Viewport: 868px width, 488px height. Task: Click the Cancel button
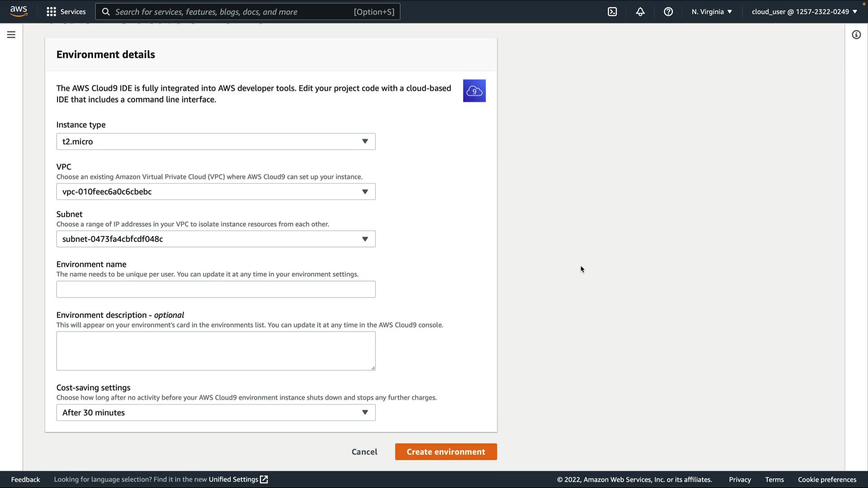tap(364, 452)
